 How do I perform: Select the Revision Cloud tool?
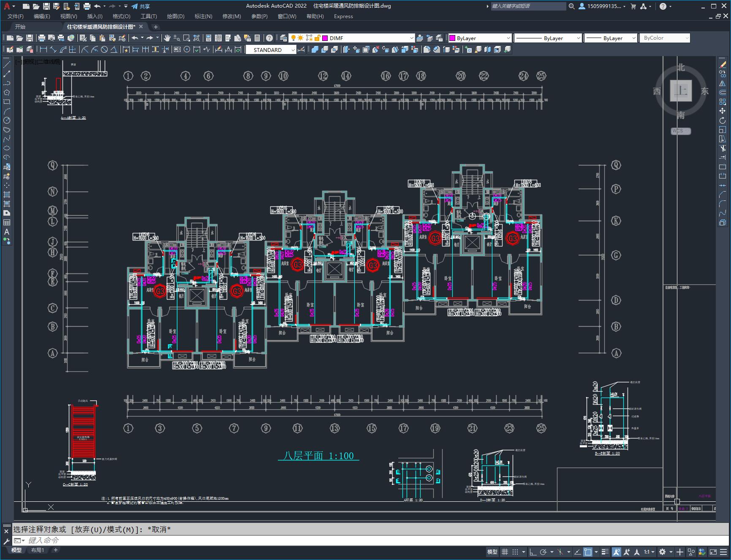point(7,130)
